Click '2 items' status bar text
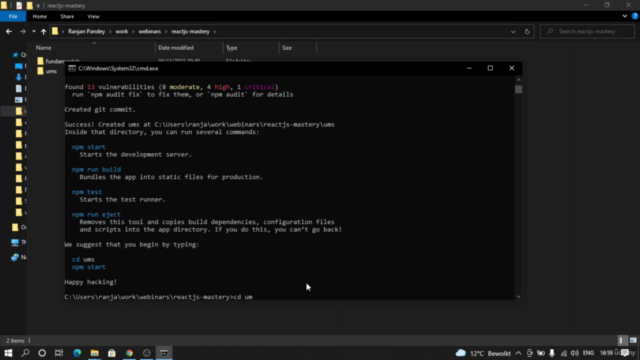Image resolution: width=640 pixels, height=360 pixels. [x=15, y=340]
